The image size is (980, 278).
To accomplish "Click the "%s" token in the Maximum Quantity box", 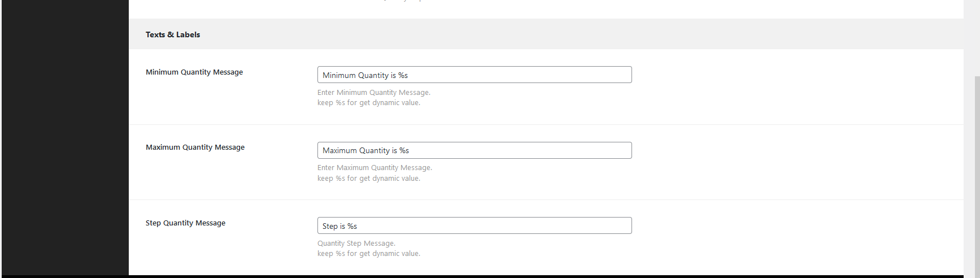I will click(x=404, y=151).
